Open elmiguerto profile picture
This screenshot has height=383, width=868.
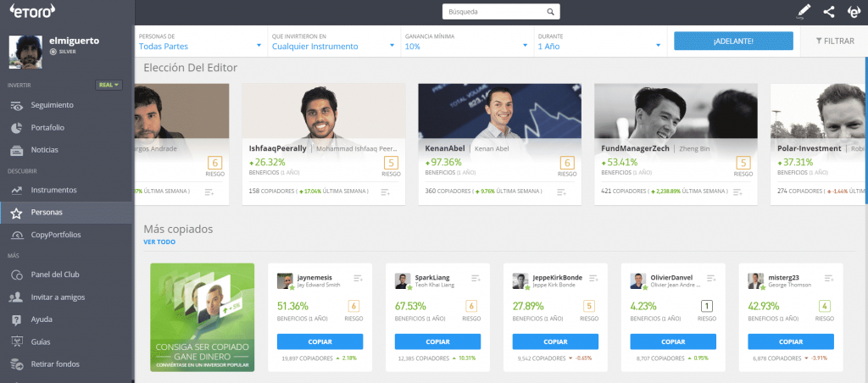pos(25,52)
